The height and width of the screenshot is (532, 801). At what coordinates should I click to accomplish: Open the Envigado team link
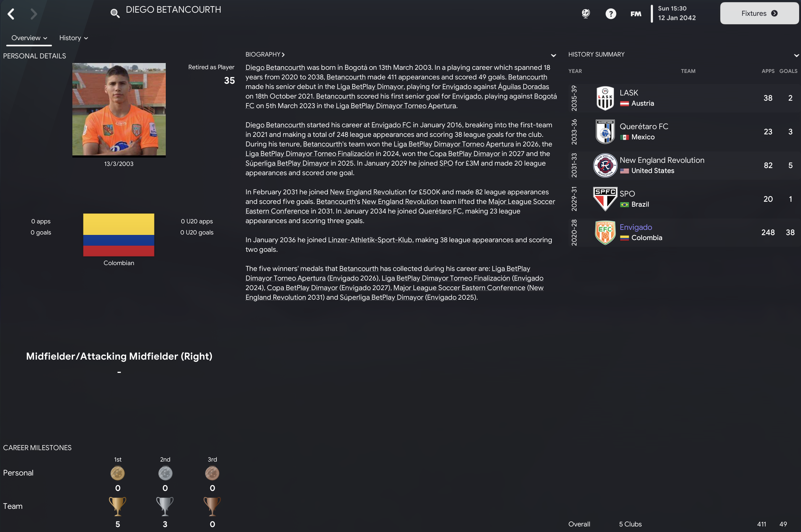pyautogui.click(x=636, y=227)
